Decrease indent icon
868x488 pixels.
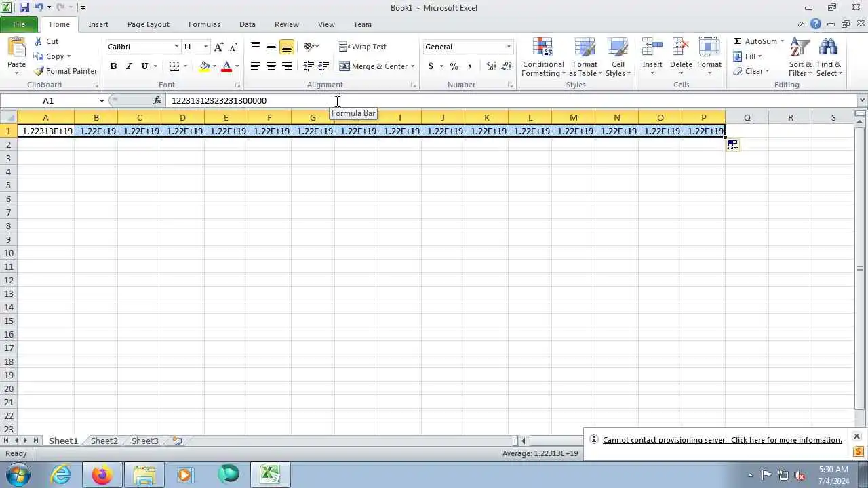[x=308, y=66]
